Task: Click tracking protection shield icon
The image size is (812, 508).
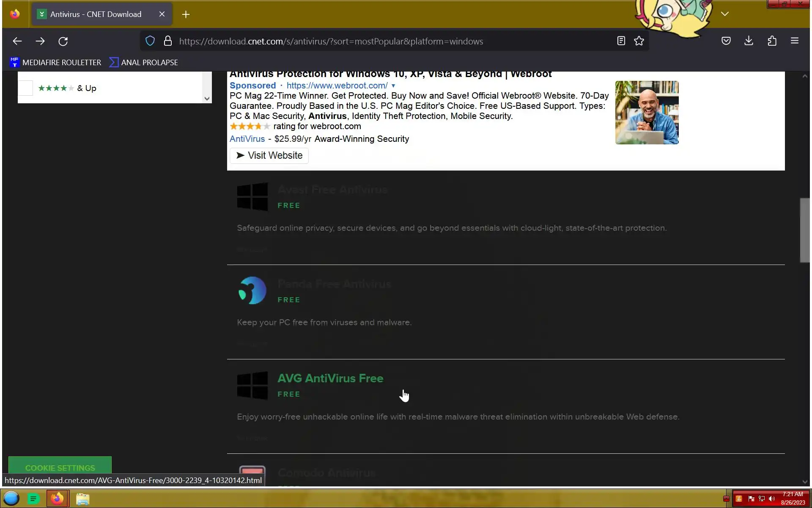Action: point(150,41)
